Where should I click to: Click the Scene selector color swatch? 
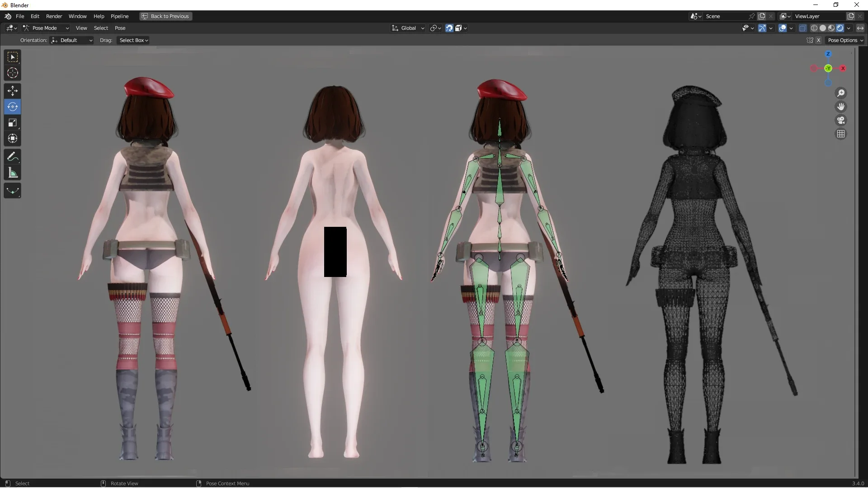tap(694, 16)
